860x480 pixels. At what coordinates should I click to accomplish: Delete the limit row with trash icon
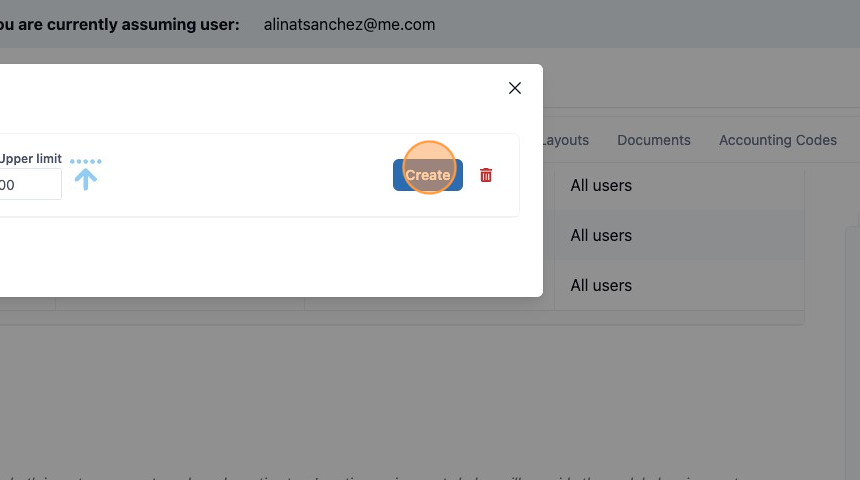[486, 175]
